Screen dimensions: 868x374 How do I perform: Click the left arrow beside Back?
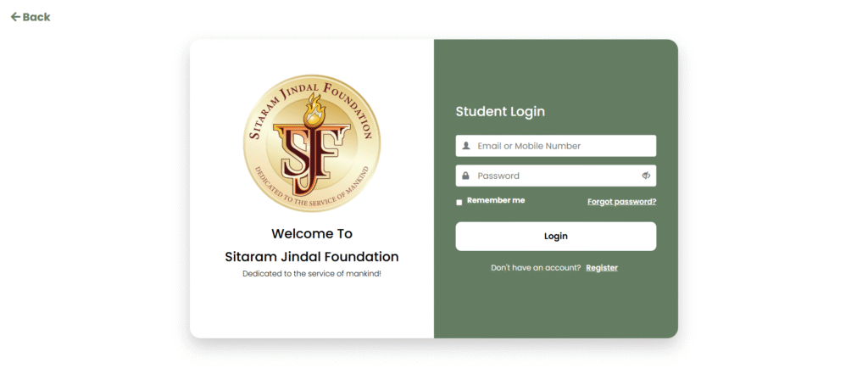point(15,17)
